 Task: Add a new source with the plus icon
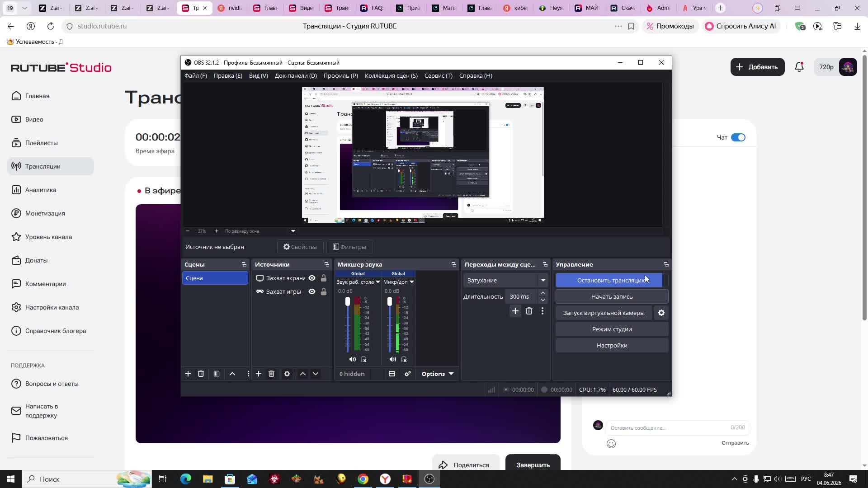[259, 374]
